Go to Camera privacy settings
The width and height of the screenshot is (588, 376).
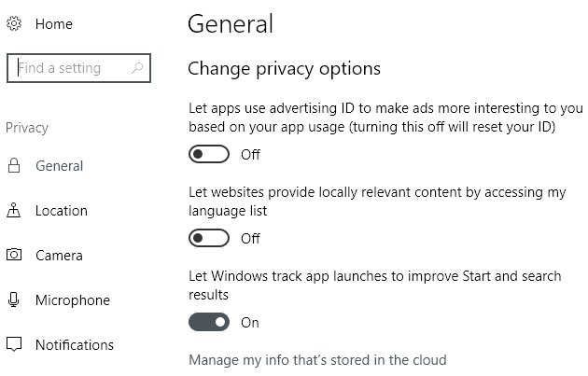coord(59,256)
